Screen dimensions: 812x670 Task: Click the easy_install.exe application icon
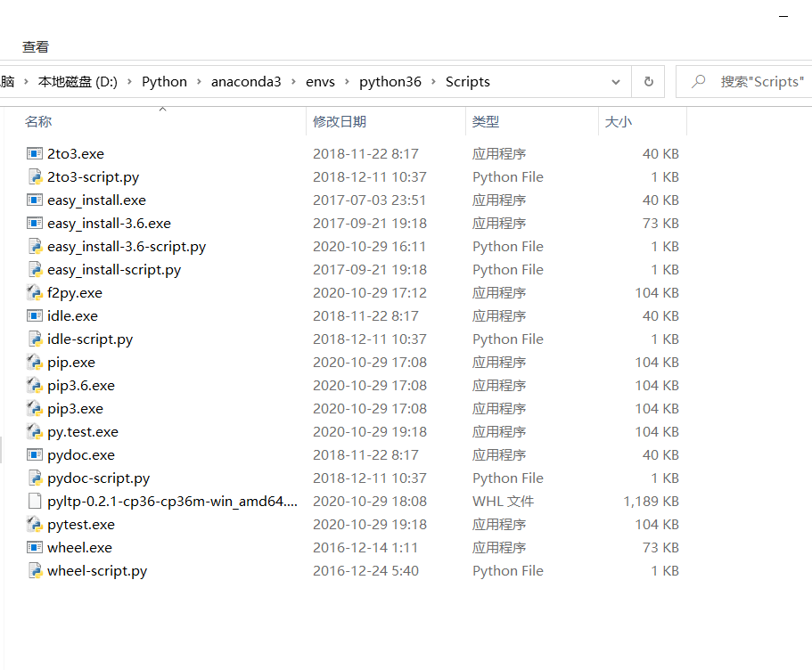tap(35, 200)
